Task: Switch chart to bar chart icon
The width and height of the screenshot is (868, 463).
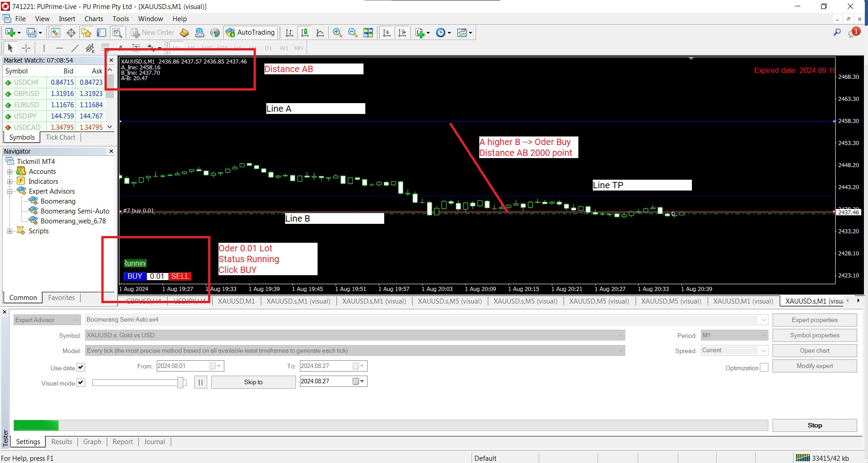Action: pyautogui.click(x=289, y=32)
